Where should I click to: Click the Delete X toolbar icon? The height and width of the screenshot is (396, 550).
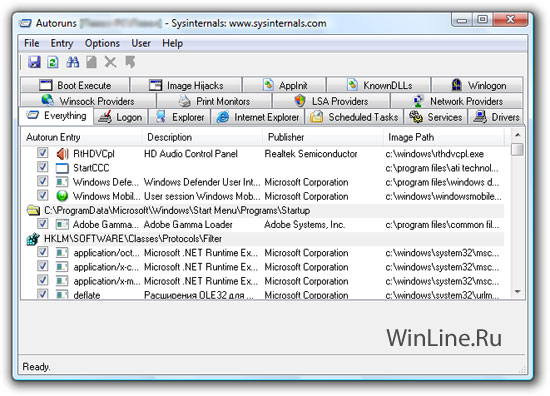[110, 62]
